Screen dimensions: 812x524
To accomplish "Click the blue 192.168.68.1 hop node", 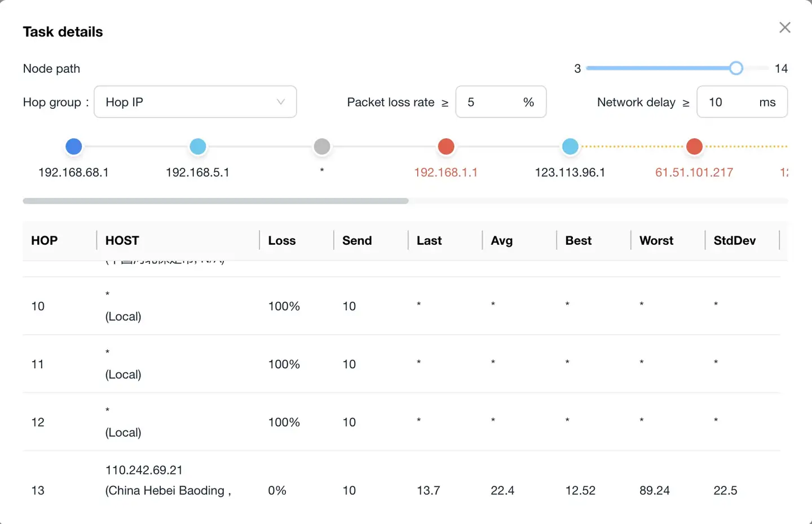I will (74, 147).
